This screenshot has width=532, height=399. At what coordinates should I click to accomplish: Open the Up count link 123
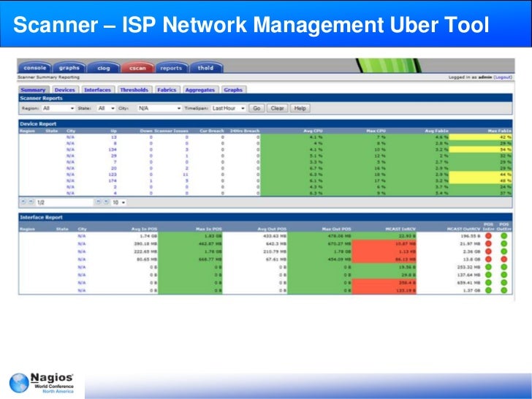coord(113,175)
